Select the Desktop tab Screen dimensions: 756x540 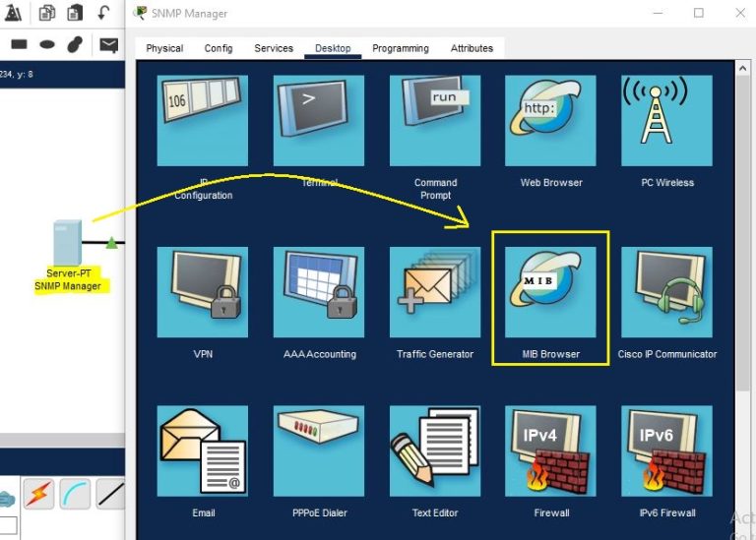pyautogui.click(x=333, y=48)
